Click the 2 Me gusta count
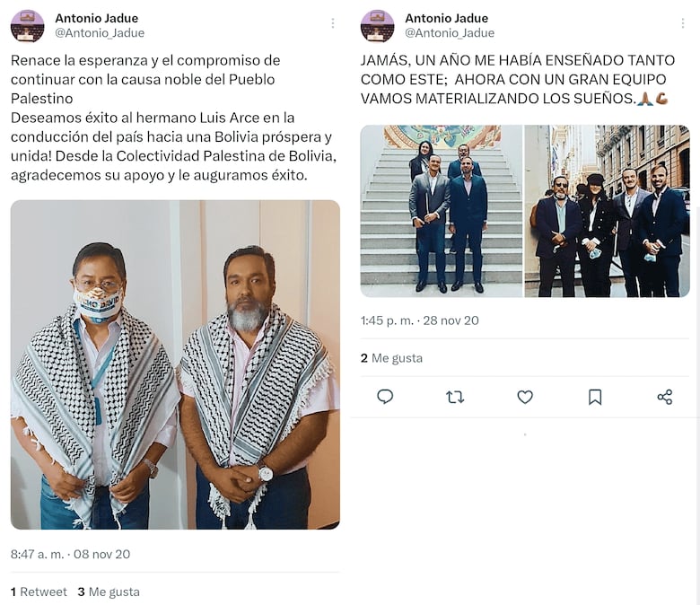The width and height of the screenshot is (700, 605). click(391, 358)
